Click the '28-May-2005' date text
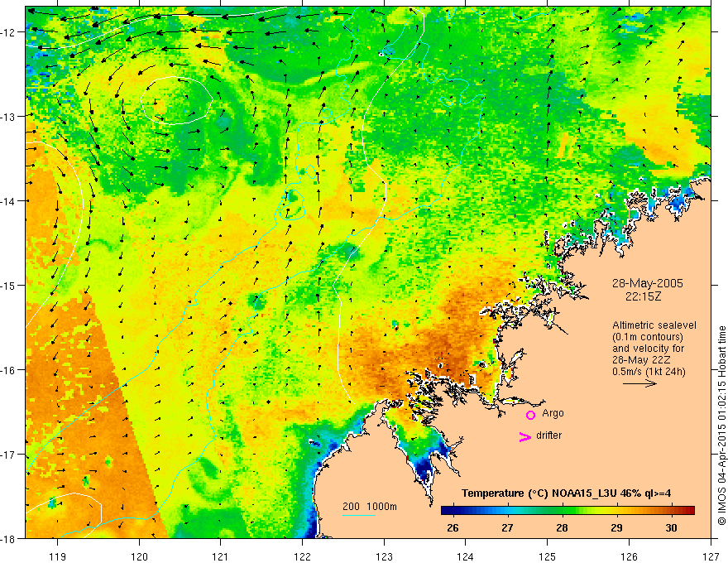The image size is (728, 563). 647,283
